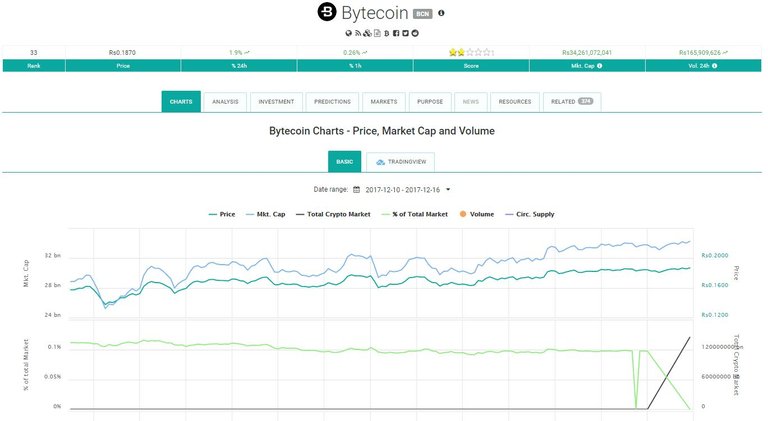Click the Rank column header
Viewport: 768px width, 421px height.
[x=34, y=66]
